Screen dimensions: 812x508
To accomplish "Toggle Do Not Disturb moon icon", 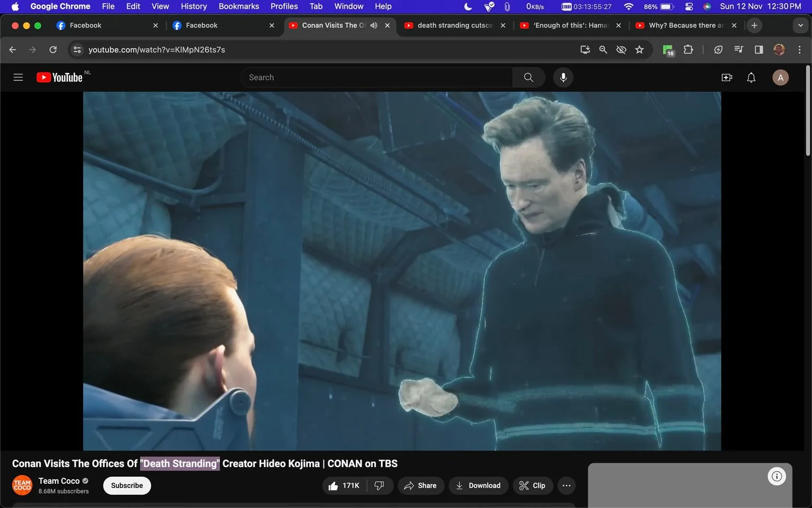I will pos(468,6).
